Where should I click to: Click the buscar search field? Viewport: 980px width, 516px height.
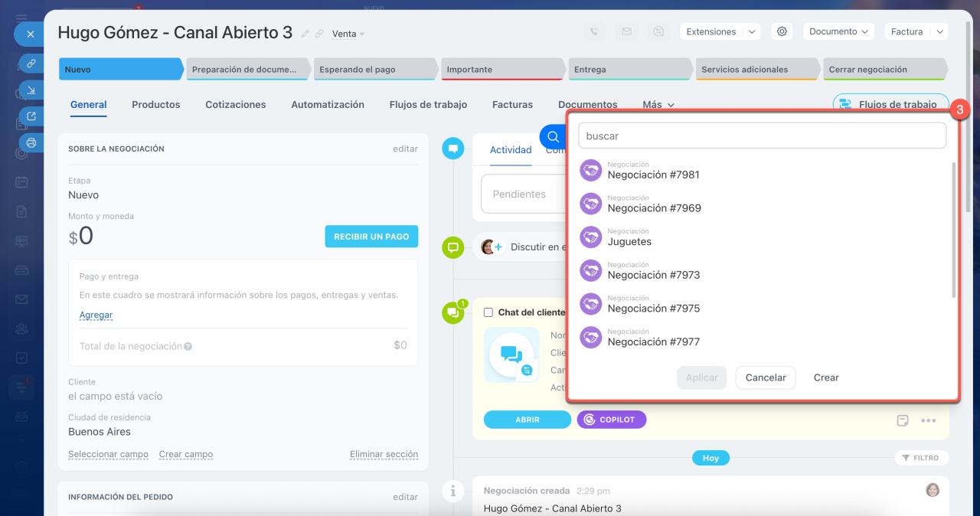[x=762, y=136]
